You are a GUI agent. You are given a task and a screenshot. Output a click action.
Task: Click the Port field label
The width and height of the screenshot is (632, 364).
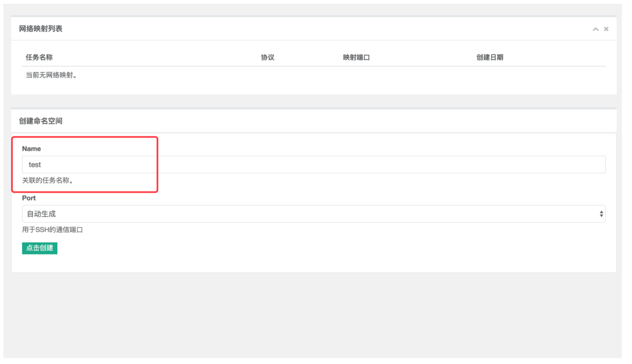pos(29,198)
